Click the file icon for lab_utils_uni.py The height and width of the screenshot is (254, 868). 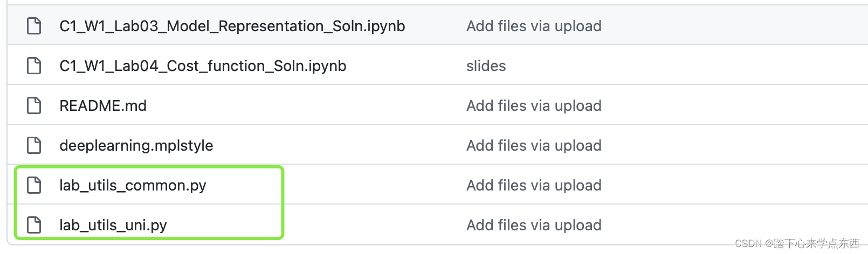click(34, 225)
